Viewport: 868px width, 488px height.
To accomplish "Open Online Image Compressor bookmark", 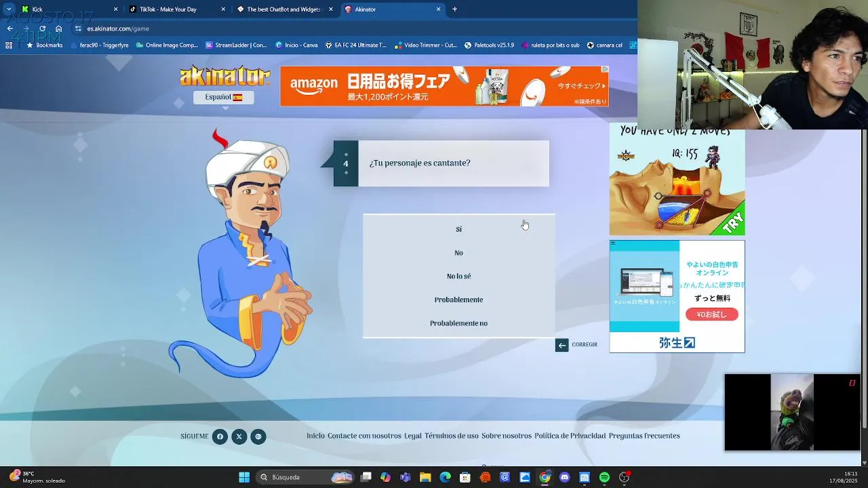I will (x=167, y=45).
